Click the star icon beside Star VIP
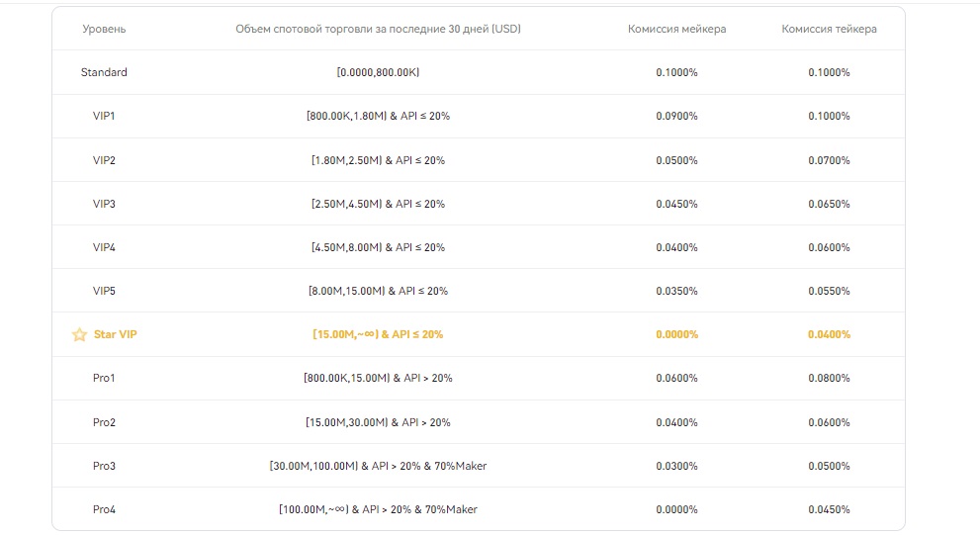This screenshot has width=980, height=535. 80,335
